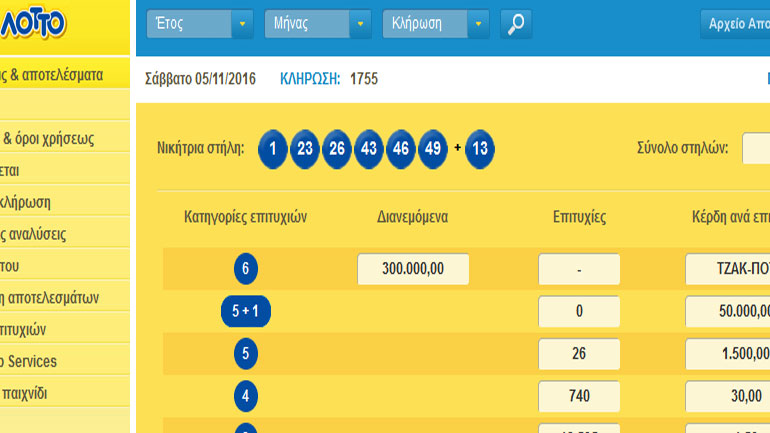Click the winning number ball 26
The height and width of the screenshot is (433, 770).
336,149
